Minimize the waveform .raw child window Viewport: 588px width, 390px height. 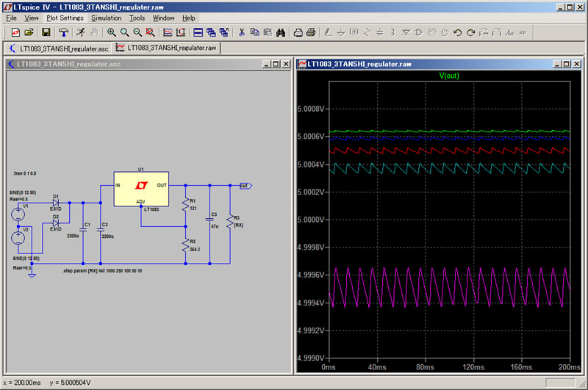coord(557,64)
